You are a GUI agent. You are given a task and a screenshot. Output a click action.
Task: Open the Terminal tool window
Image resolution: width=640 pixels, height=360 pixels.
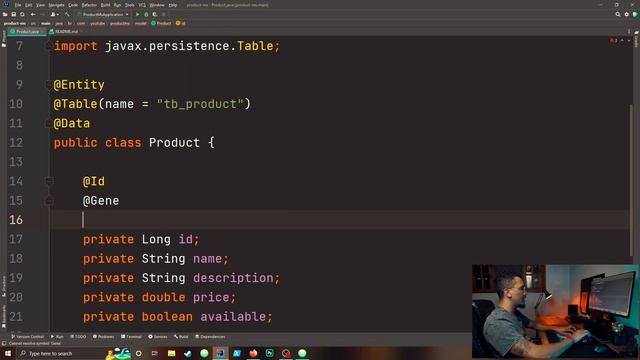131,337
